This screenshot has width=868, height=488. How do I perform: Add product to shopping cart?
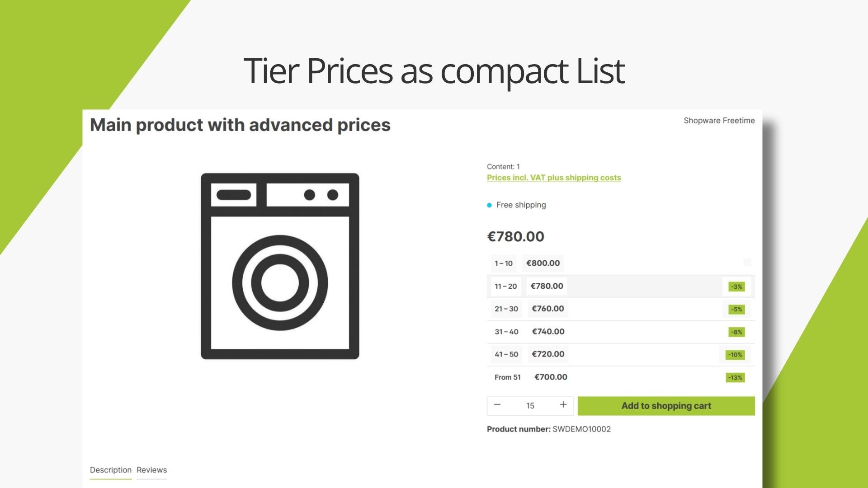(666, 406)
